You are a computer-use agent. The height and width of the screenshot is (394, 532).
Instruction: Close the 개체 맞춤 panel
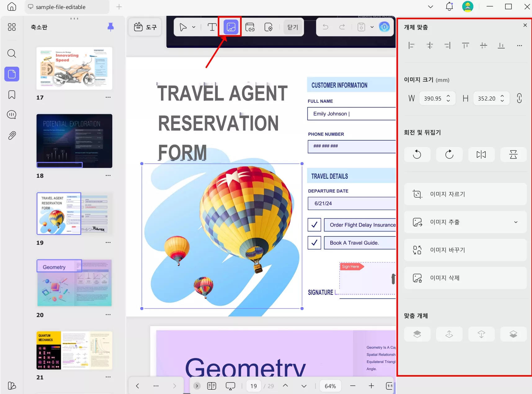525,25
